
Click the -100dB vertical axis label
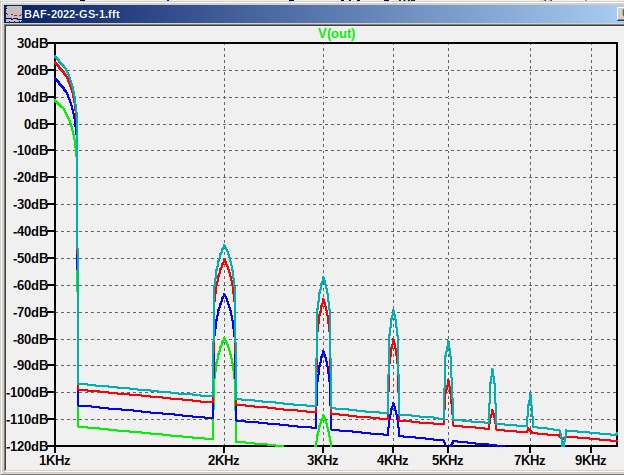(x=27, y=392)
